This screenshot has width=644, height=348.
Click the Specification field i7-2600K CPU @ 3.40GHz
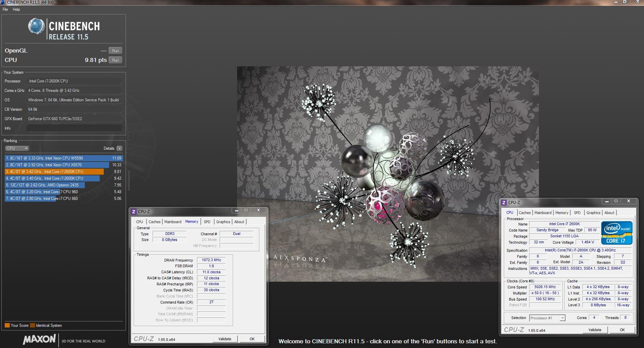[580, 250]
